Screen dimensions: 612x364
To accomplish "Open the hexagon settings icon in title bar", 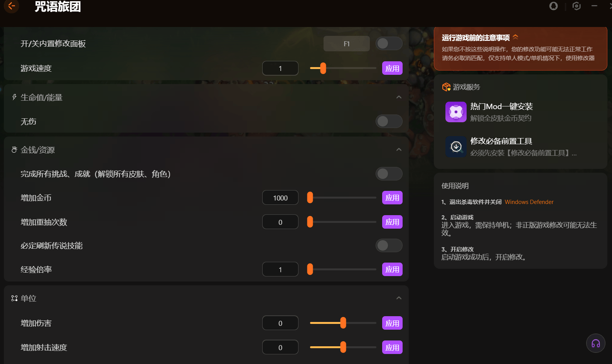I will pos(577,6).
